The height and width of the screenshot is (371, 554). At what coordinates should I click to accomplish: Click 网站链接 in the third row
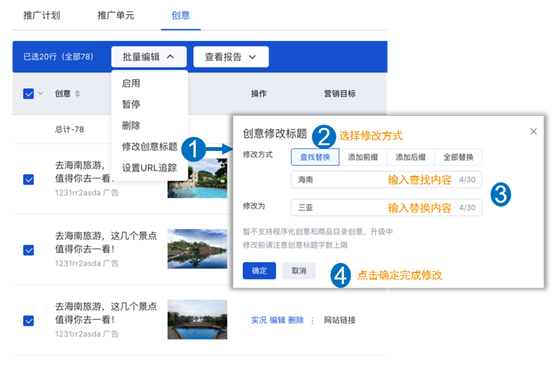(340, 320)
